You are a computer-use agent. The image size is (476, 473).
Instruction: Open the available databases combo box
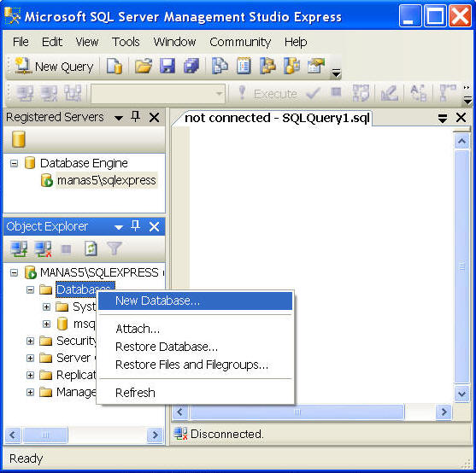coord(158,94)
